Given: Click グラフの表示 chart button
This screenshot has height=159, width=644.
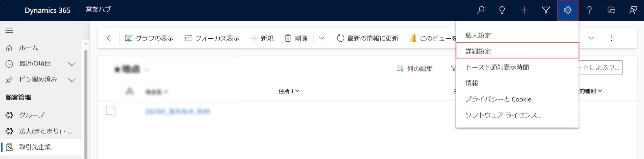Looking at the screenshot, I should [x=149, y=38].
